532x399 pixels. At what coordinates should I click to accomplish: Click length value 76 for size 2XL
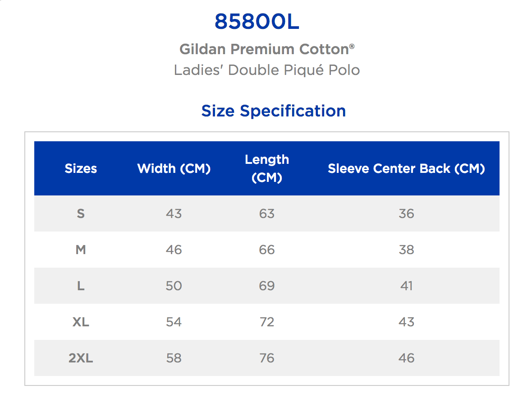(x=267, y=358)
